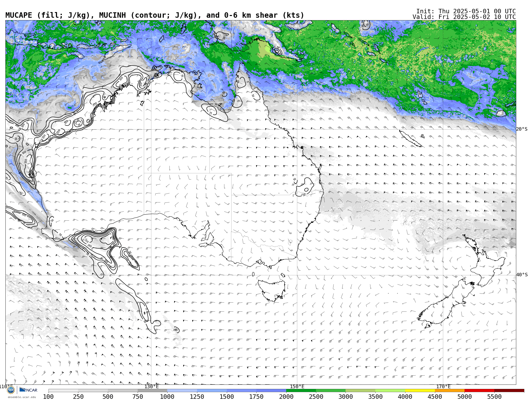Click the 150°E longitude label

click(297, 386)
